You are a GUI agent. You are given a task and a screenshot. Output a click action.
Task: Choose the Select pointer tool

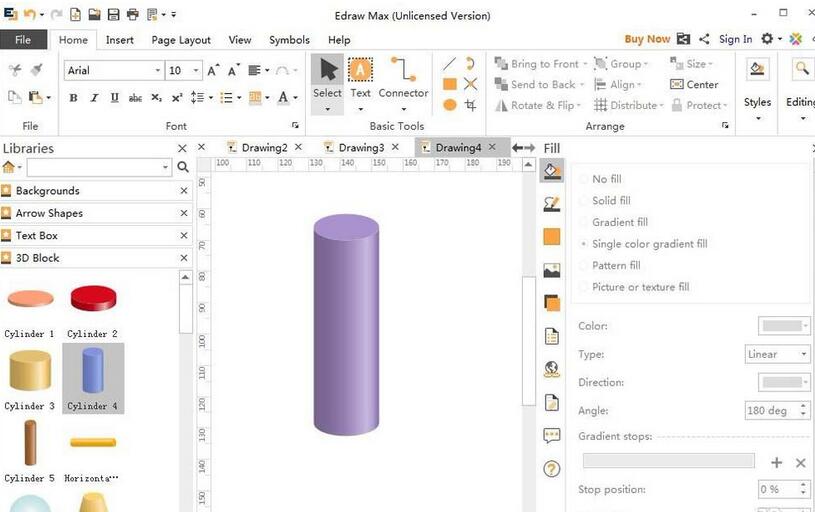click(327, 85)
